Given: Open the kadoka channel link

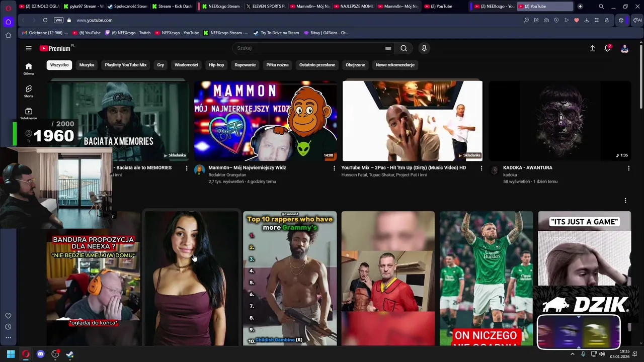Looking at the screenshot, I should 510,175.
